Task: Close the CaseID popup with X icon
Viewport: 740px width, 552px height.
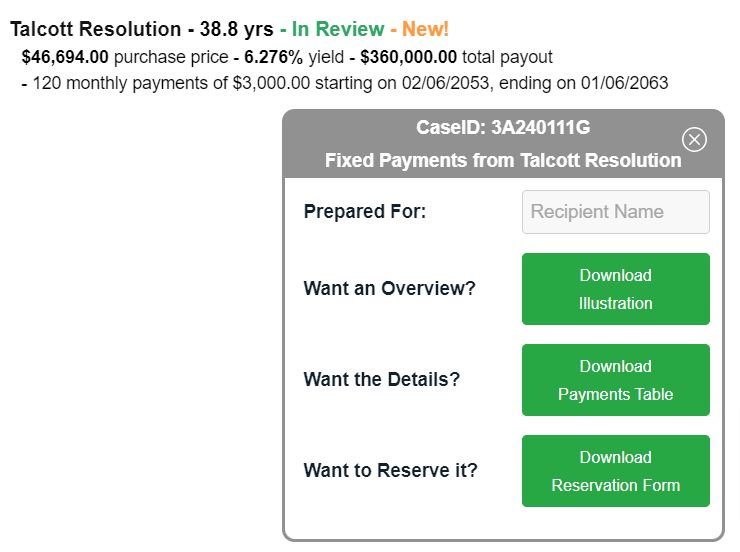Action: tap(694, 140)
